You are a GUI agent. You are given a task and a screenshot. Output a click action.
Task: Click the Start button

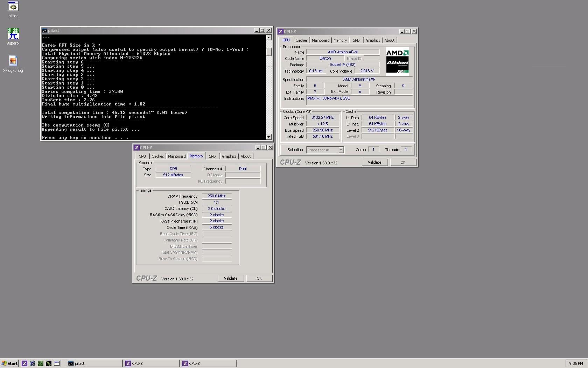(x=10, y=363)
